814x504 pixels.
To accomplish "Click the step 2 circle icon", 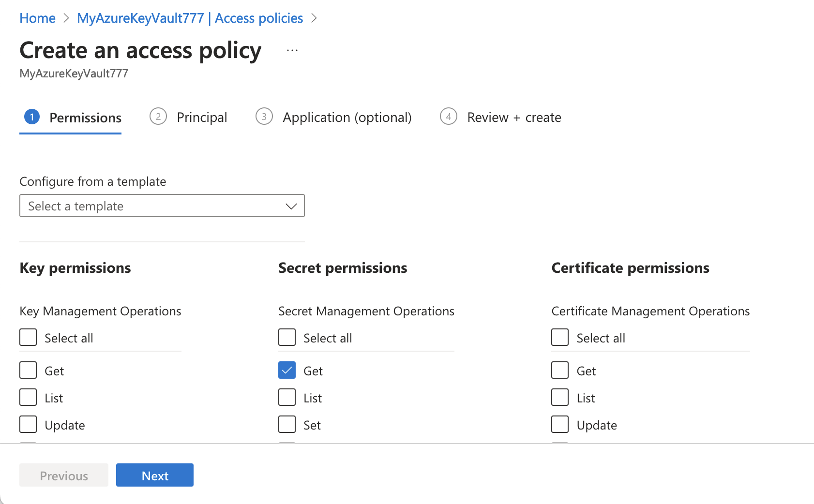I will point(158,117).
